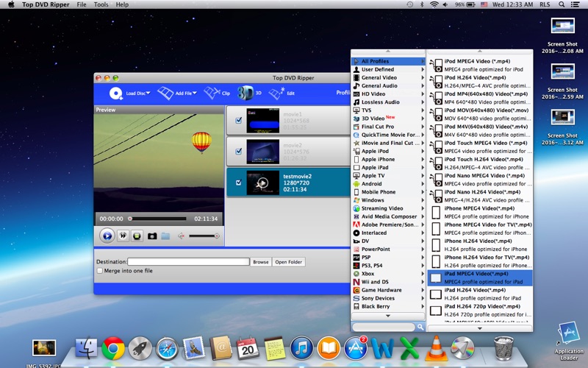Screen dimensions: 588x368
Task: Open the File menu
Action: click(x=82, y=4)
